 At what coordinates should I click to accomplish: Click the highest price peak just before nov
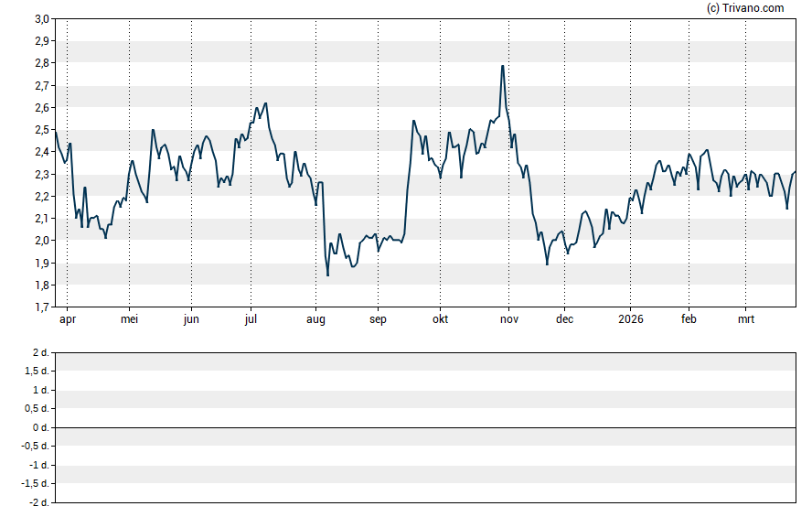click(502, 66)
